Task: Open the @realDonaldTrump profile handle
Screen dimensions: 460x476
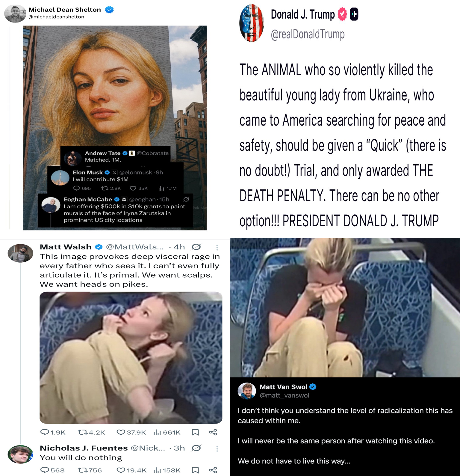Action: (308, 34)
